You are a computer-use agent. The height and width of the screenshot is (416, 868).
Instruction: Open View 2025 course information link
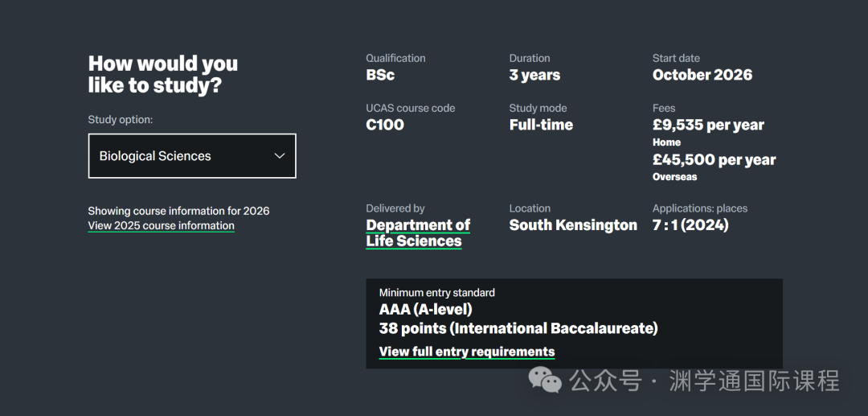coord(161,226)
